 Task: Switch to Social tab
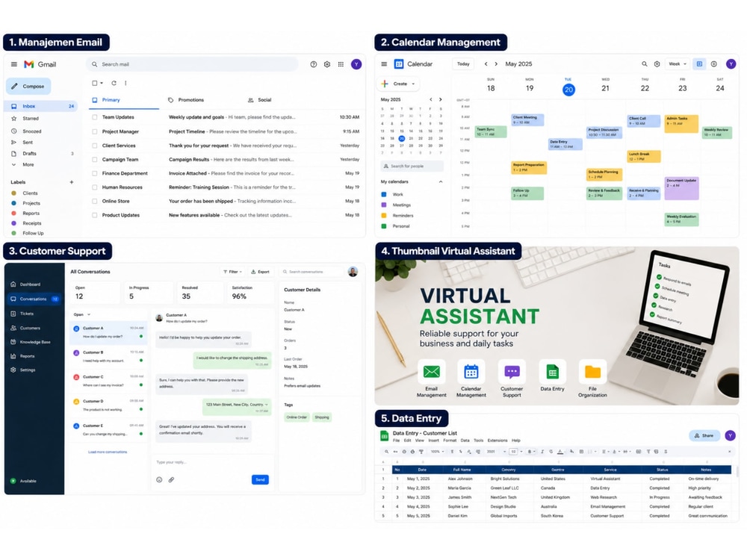(x=260, y=100)
